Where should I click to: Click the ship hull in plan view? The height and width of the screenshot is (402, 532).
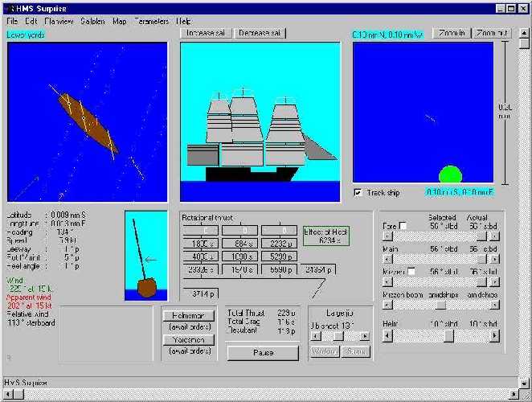(x=88, y=124)
